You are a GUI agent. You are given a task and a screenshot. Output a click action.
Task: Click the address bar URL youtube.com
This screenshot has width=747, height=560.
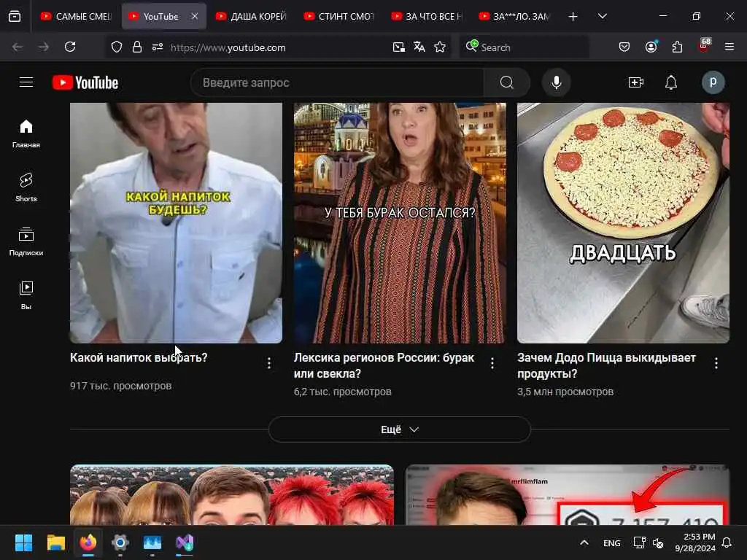point(228,47)
